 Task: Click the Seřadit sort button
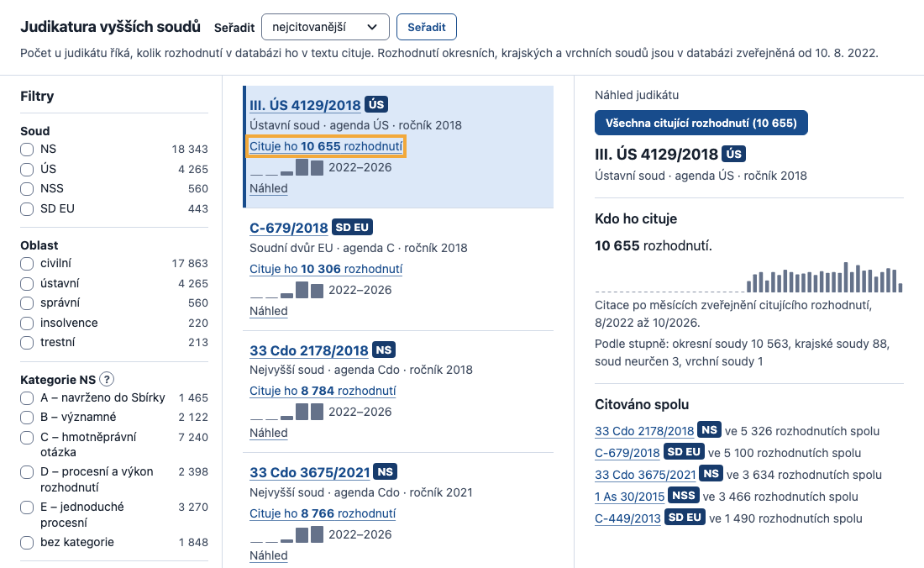[x=427, y=27]
